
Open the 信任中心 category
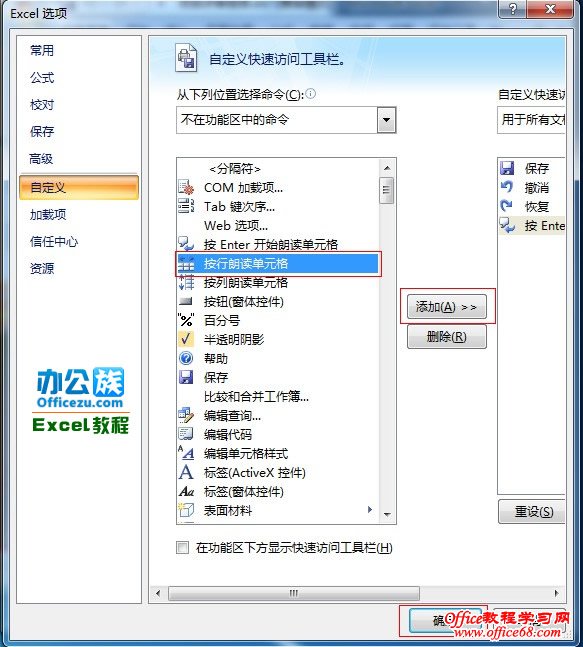pyautogui.click(x=54, y=241)
